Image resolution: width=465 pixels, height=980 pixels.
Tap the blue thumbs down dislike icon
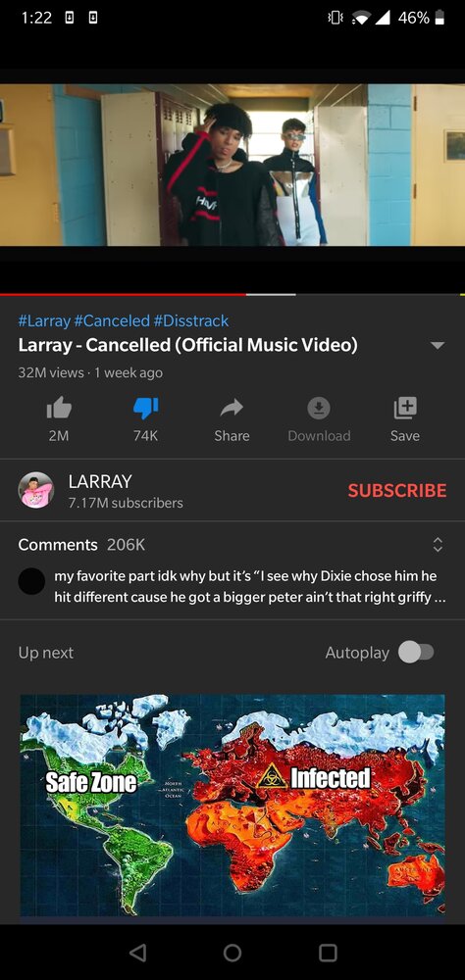pos(146,409)
